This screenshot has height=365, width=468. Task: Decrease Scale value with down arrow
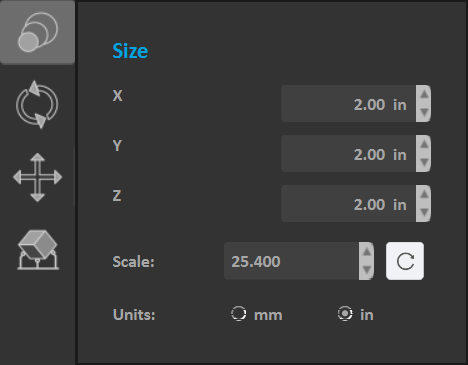pos(366,270)
